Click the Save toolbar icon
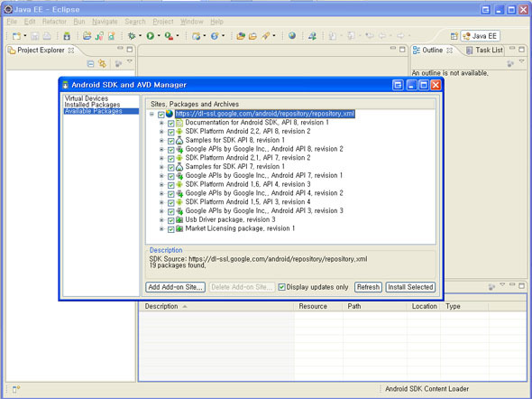This screenshot has width=532, height=399. pos(34,36)
